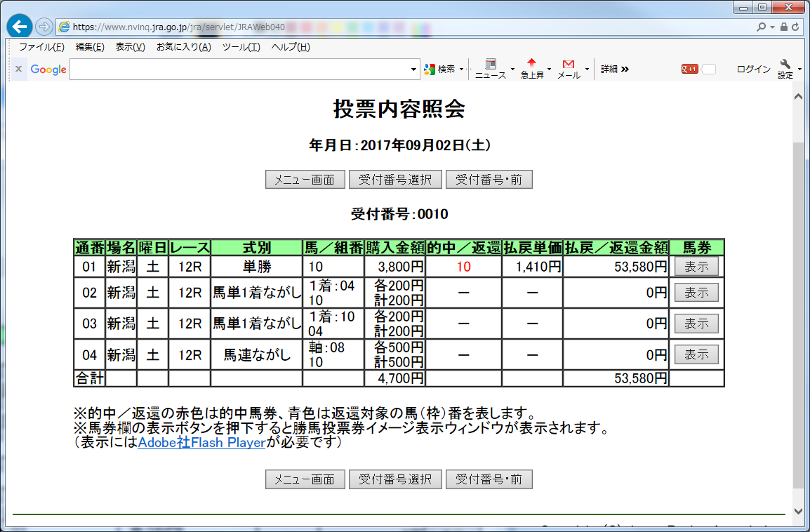Click ログイン on the Google toolbar
The height and width of the screenshot is (532, 810).
tap(753, 69)
